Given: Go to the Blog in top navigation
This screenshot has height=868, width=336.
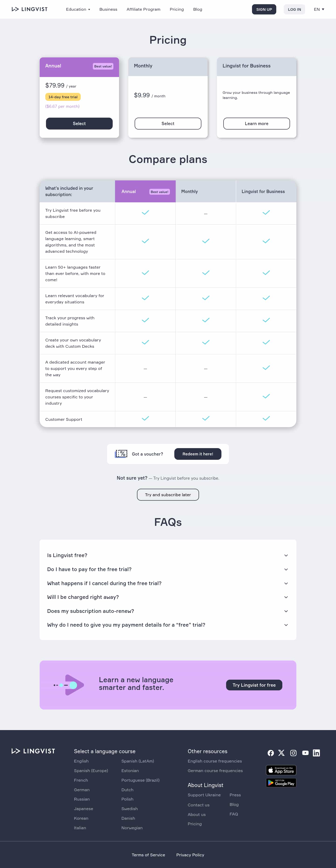Looking at the screenshot, I should [197, 9].
